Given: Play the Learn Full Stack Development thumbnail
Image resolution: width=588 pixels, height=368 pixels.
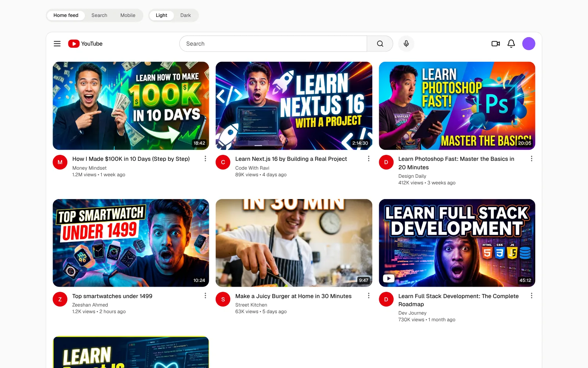Looking at the screenshot, I should tap(457, 243).
